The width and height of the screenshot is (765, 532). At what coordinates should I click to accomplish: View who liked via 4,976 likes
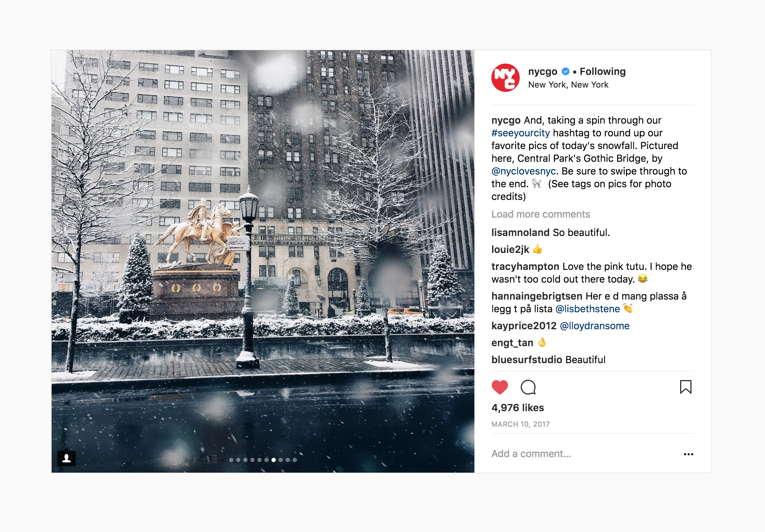point(518,408)
